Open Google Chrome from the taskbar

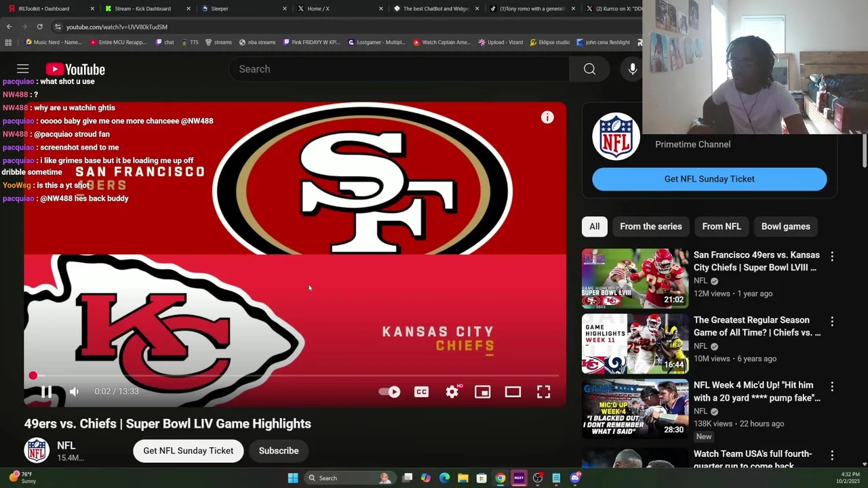tap(500, 478)
